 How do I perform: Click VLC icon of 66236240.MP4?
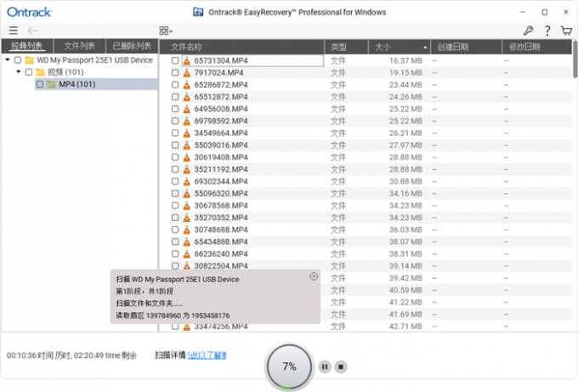point(187,253)
